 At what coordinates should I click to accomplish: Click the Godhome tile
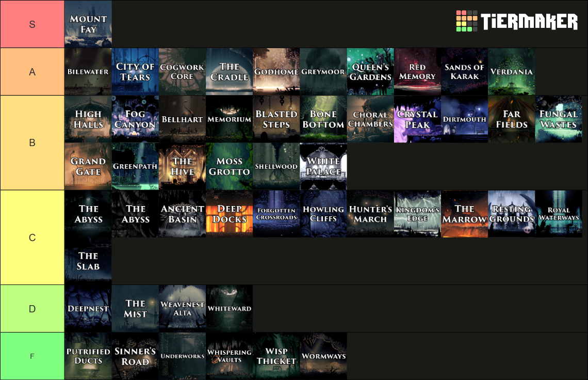[x=276, y=71]
